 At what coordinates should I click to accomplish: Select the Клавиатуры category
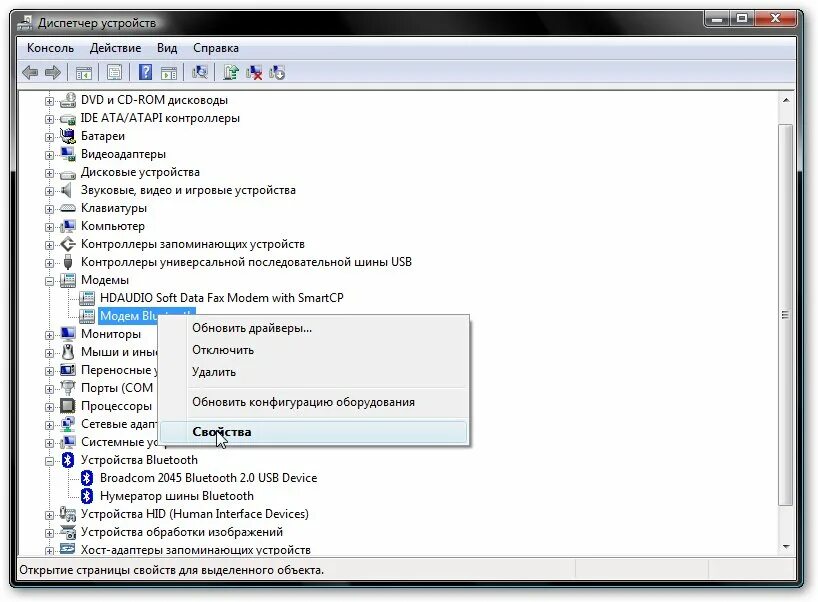click(114, 208)
